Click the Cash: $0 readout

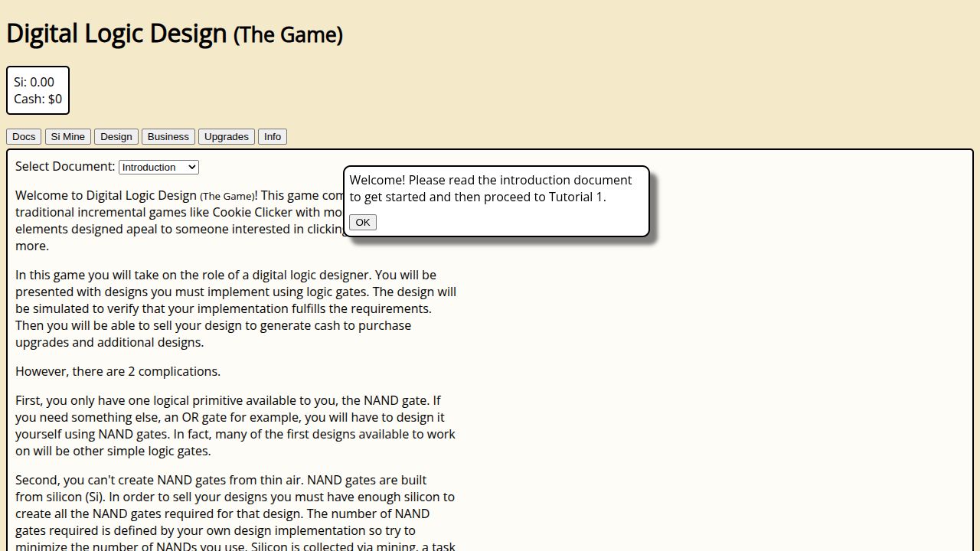pyautogui.click(x=38, y=99)
